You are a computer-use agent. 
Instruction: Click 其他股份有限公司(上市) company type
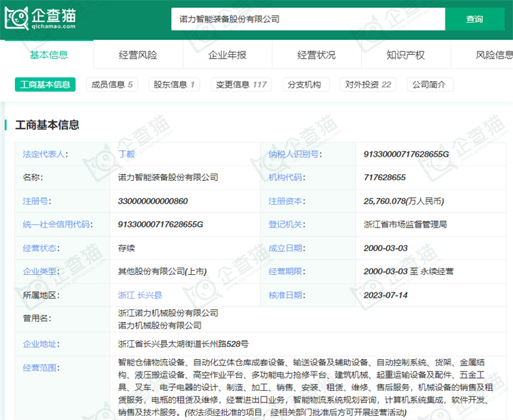[162, 271]
